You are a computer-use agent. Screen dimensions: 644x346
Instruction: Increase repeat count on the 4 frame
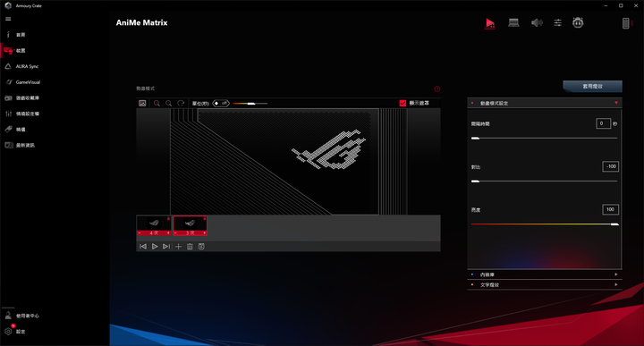(168, 233)
